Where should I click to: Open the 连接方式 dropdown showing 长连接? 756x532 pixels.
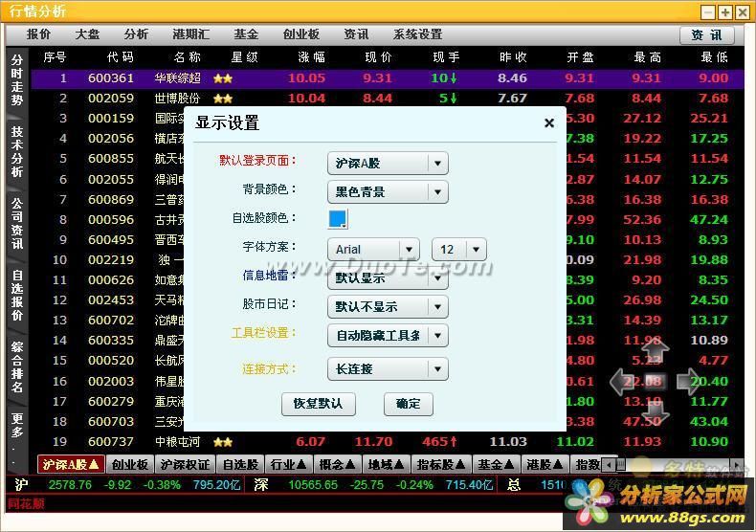(388, 369)
